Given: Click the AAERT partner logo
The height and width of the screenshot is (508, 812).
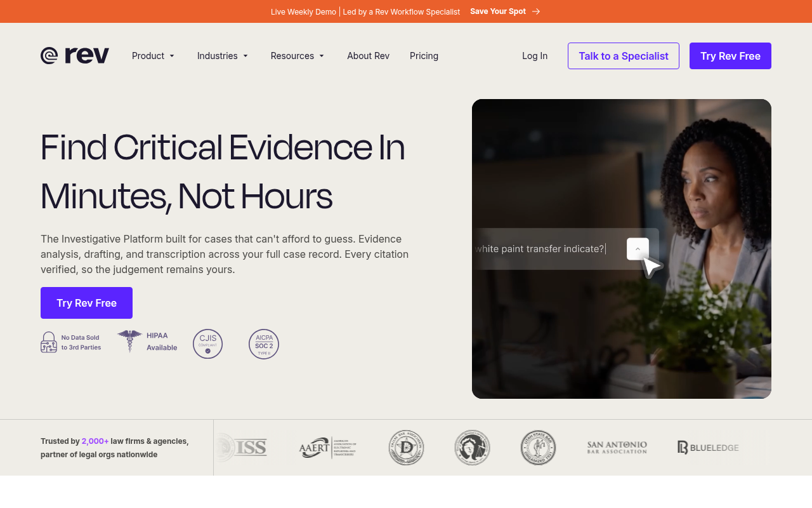Looking at the screenshot, I should pyautogui.click(x=328, y=448).
